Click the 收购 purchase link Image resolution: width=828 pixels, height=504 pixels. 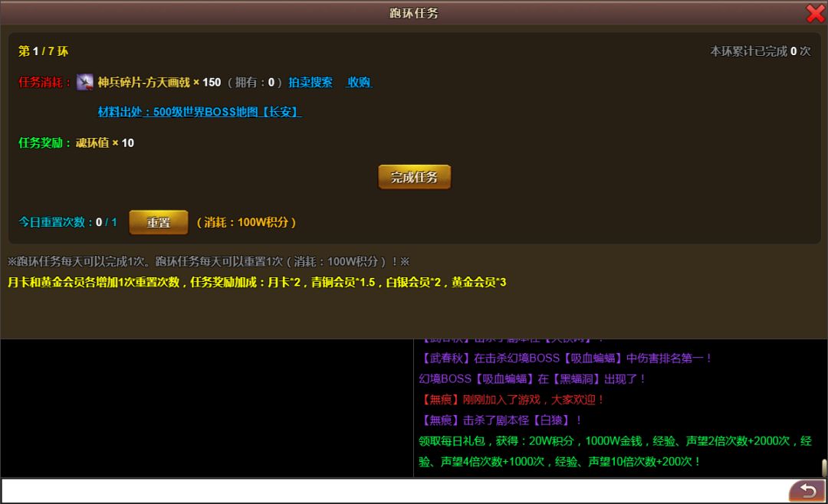coord(359,82)
